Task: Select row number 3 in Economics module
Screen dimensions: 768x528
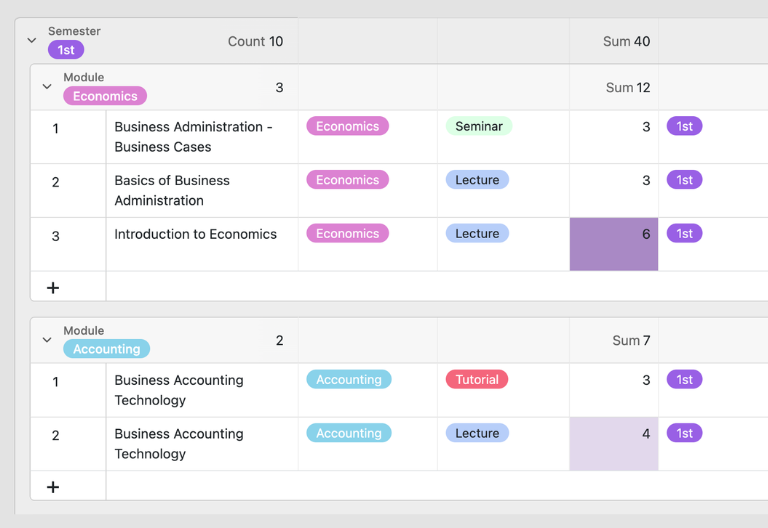Action: coord(55,236)
